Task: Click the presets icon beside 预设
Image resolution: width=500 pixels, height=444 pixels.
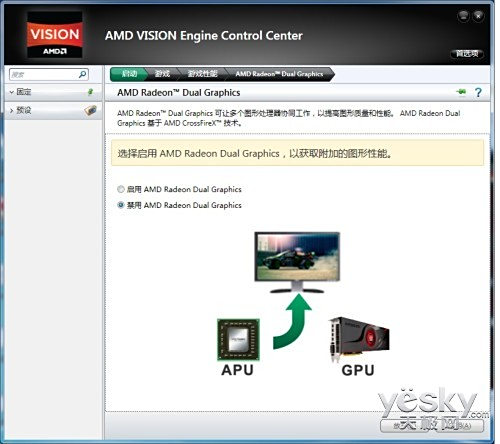Action: [x=90, y=110]
